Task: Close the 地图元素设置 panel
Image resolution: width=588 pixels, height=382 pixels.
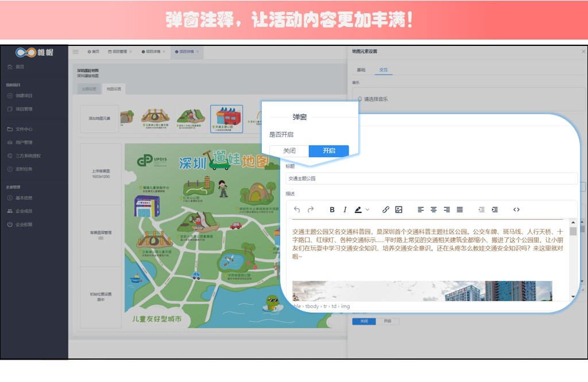Action: click(583, 51)
